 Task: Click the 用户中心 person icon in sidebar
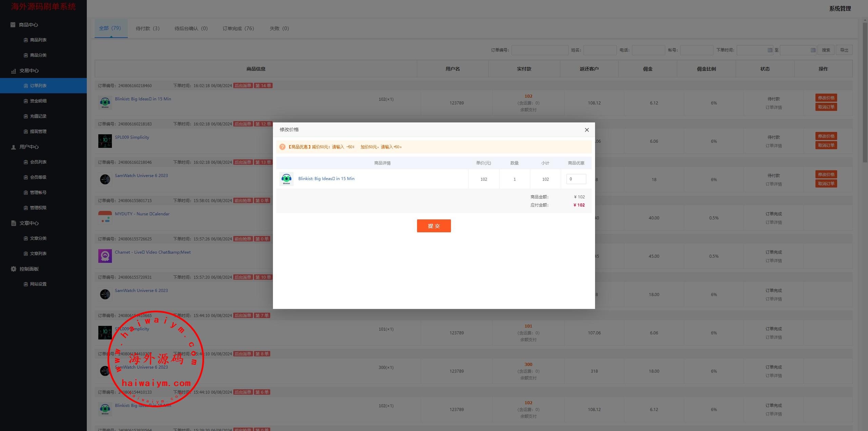tap(13, 147)
